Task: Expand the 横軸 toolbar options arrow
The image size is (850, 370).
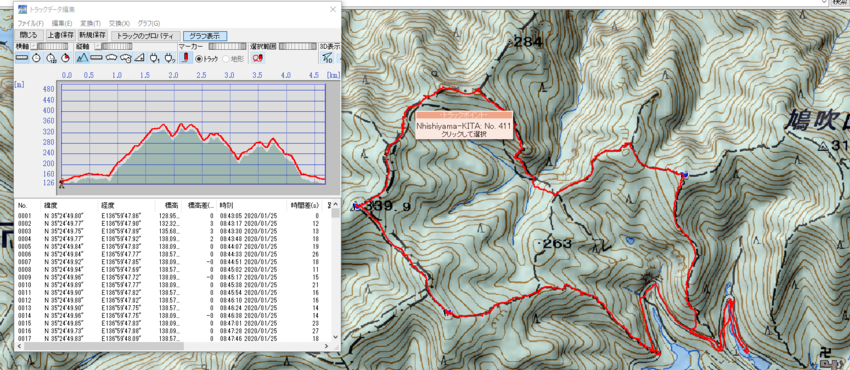Action: pyautogui.click(x=34, y=46)
